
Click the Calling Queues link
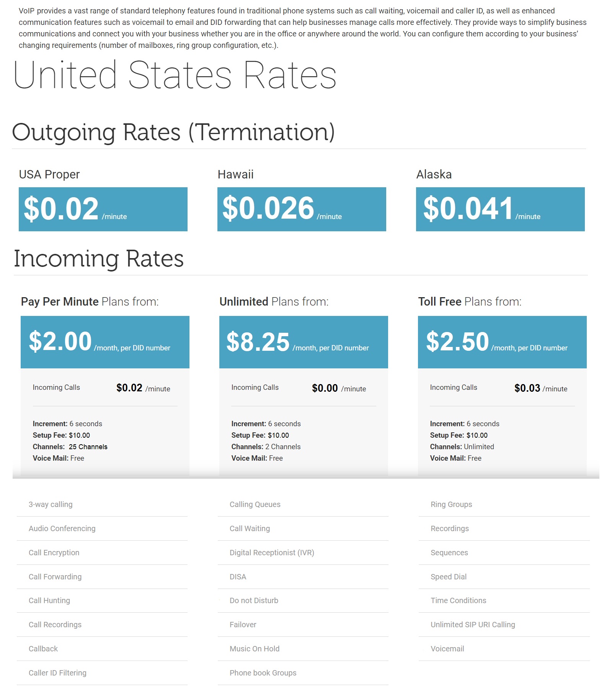(x=255, y=504)
